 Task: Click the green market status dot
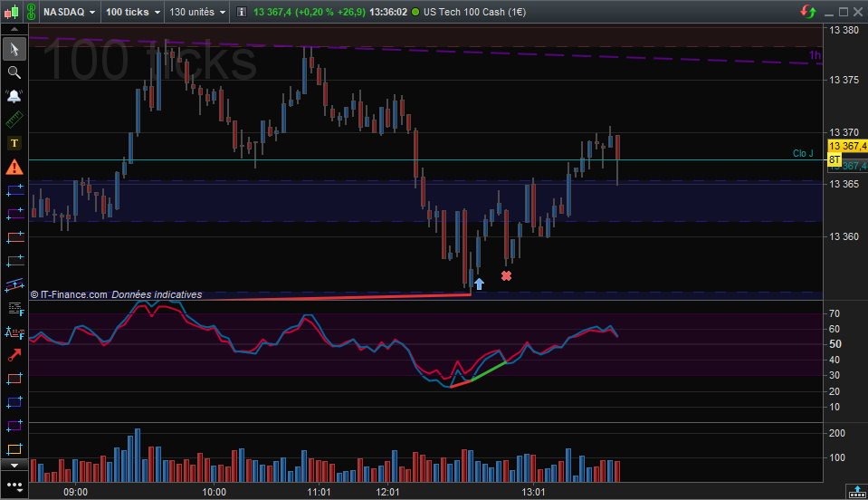click(x=415, y=12)
